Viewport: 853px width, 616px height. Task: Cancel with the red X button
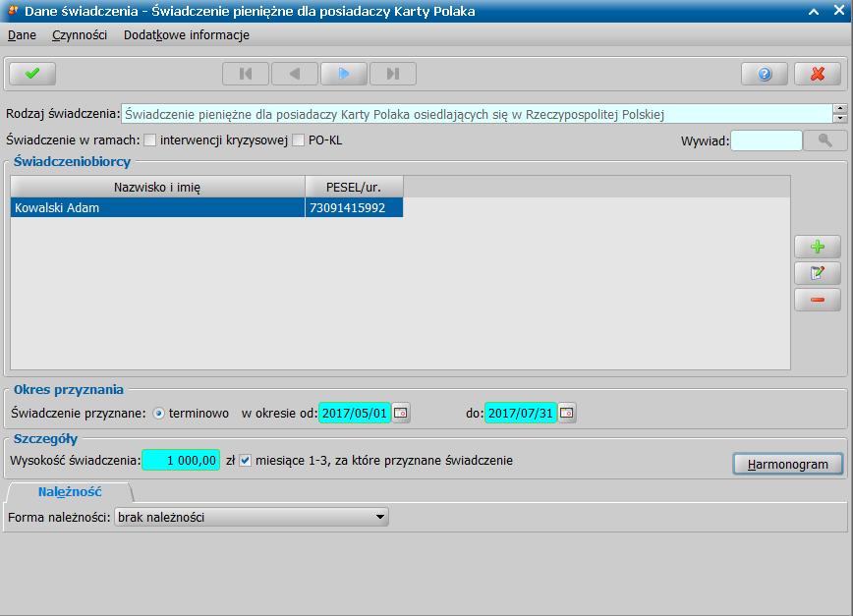818,74
